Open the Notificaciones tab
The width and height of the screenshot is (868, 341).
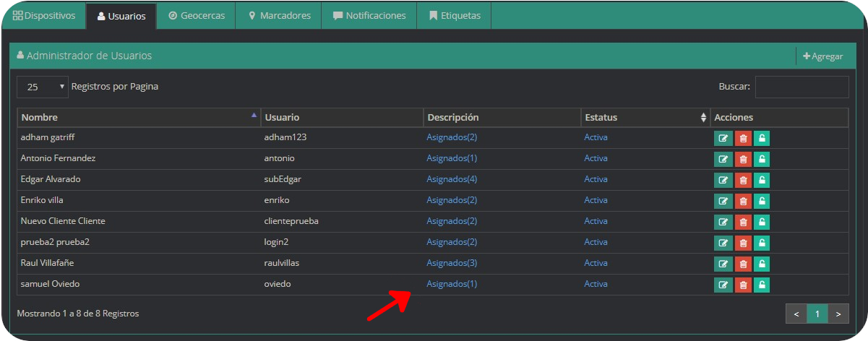click(x=369, y=16)
